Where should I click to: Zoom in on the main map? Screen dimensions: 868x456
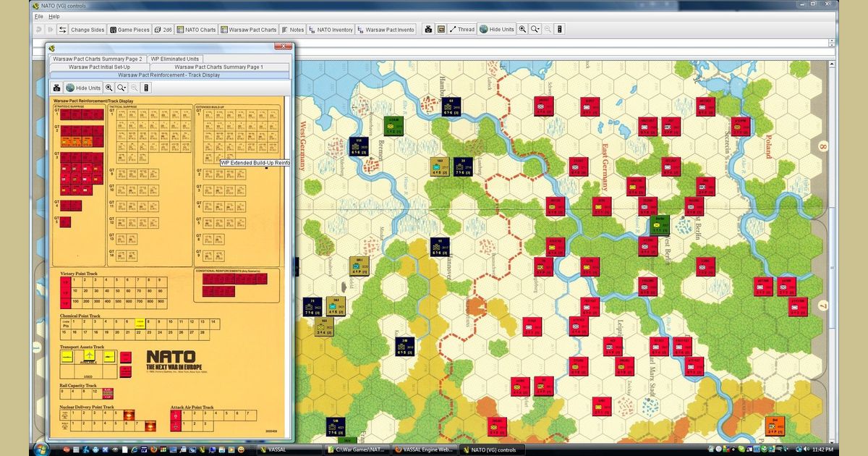524,30
